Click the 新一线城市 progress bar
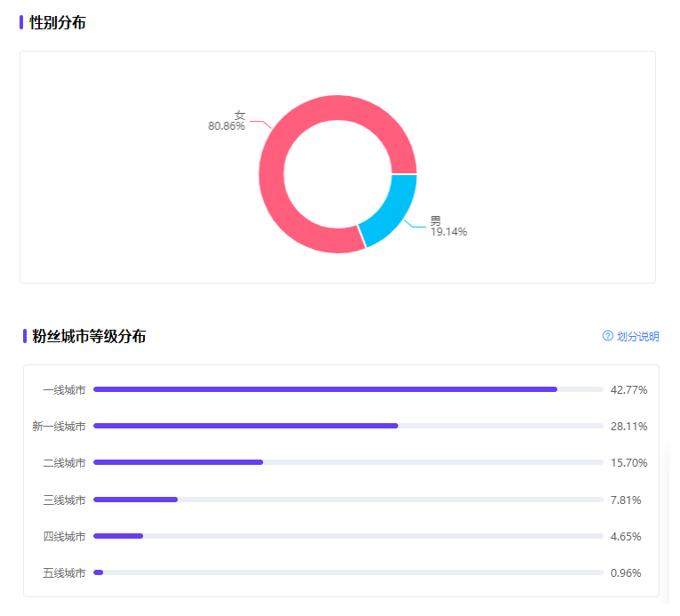Screen dimensions: 680x616 point(348,426)
